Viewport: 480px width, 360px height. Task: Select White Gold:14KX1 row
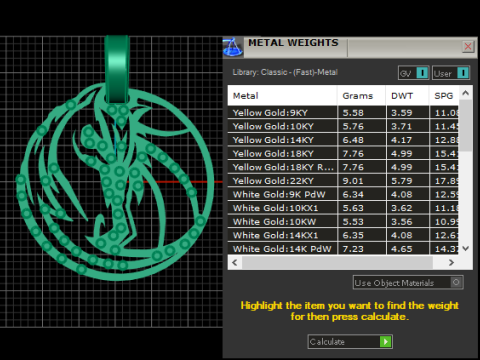pyautogui.click(x=343, y=235)
